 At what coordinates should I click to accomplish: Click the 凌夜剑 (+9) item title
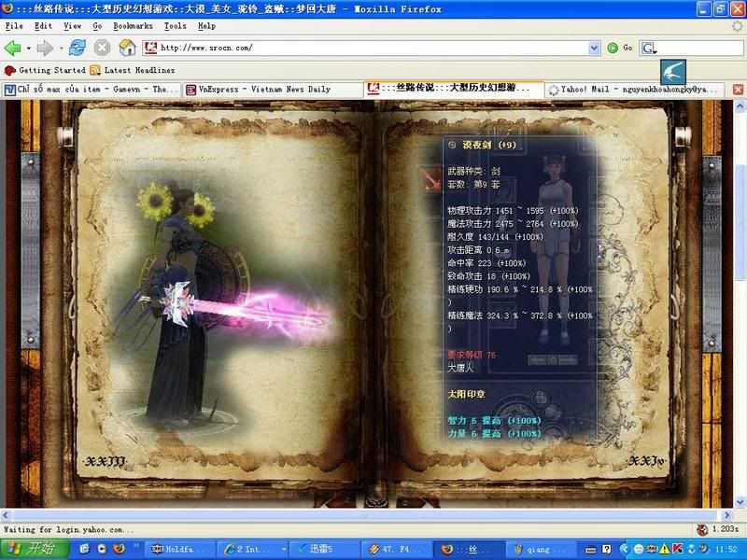489,145
